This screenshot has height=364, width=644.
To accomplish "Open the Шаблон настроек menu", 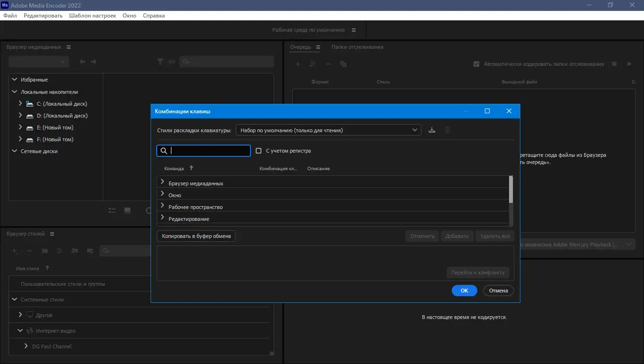I will (x=92, y=16).
